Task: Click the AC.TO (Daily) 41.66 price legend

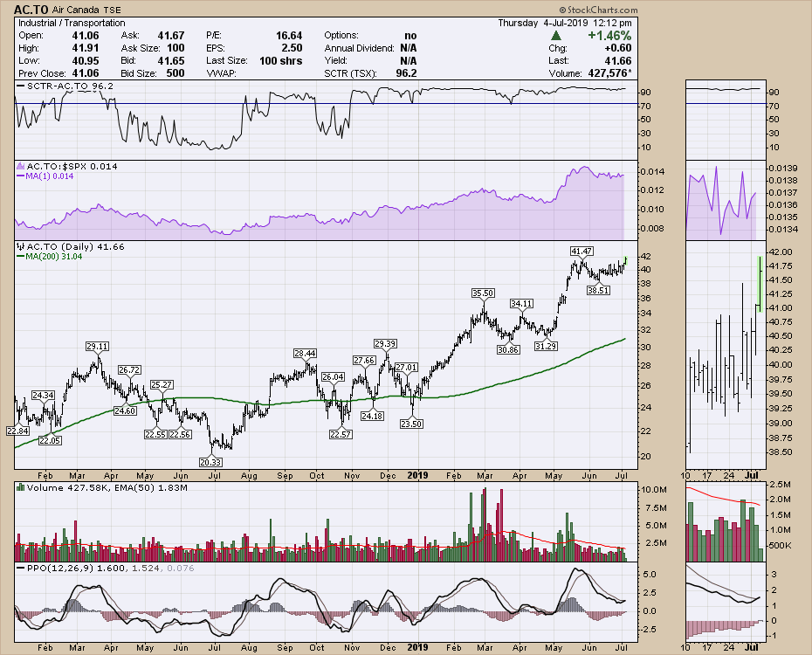Action: pyautogui.click(x=71, y=246)
